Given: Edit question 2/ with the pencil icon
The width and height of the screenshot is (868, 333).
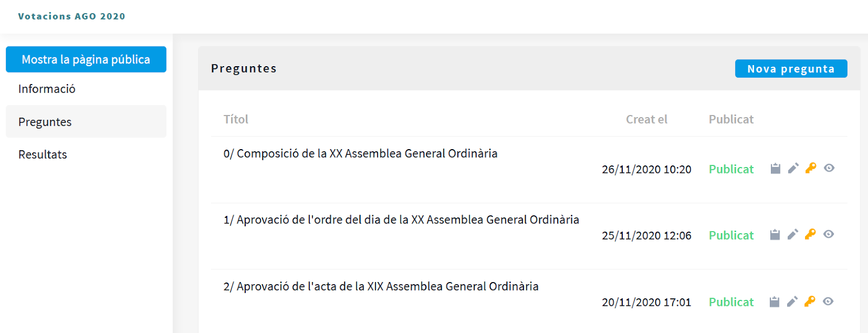Looking at the screenshot, I should pos(792,302).
